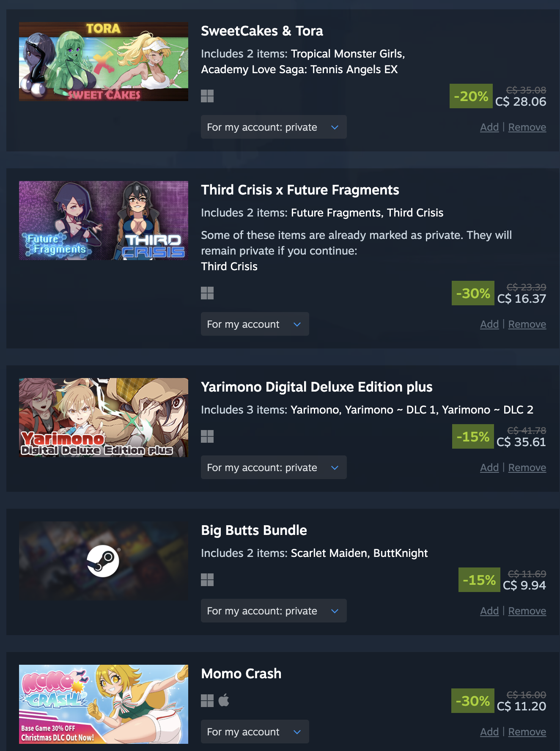The height and width of the screenshot is (751, 560).
Task: Click Steam logo on Big Butts Bundle image
Action: pyautogui.click(x=103, y=561)
